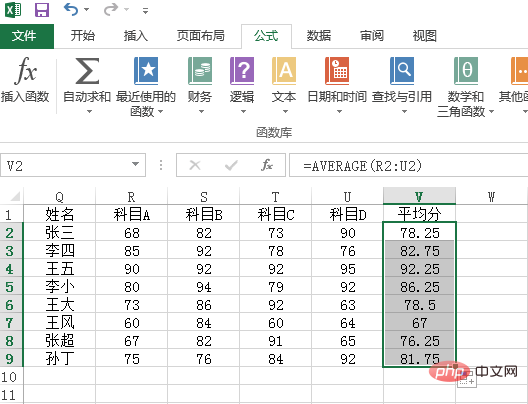Confirm formula entry with checkmark icon
The width and height of the screenshot is (528, 404).
tap(231, 165)
